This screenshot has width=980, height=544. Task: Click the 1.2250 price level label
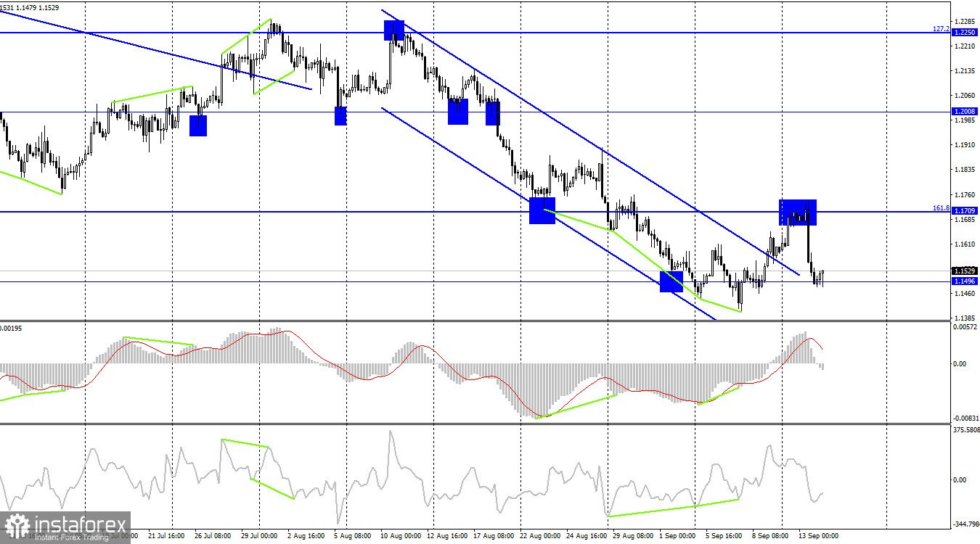click(x=965, y=33)
